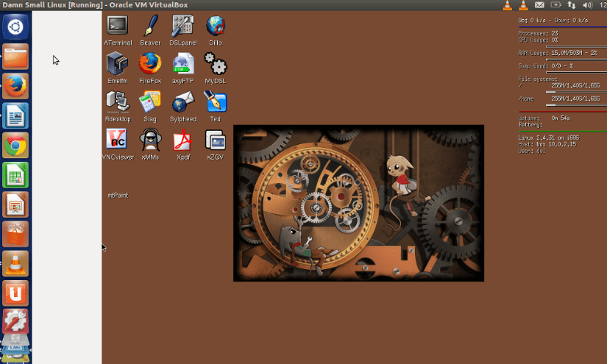Click the 'Processes: 23' monitor line
The width and height of the screenshot is (607, 364).
coord(538,34)
